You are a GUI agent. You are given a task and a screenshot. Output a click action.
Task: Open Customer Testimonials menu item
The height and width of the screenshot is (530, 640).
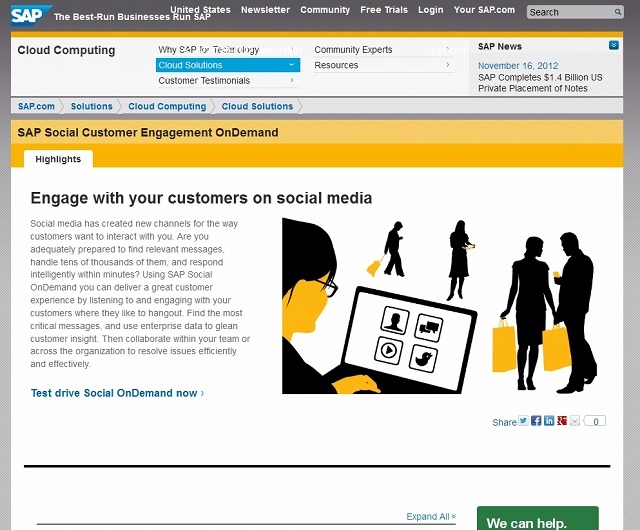(x=204, y=80)
